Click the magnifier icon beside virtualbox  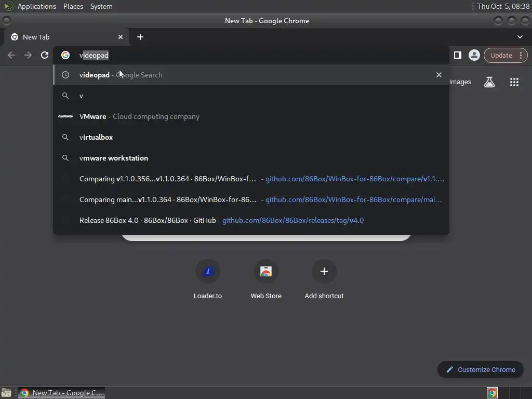click(65, 137)
